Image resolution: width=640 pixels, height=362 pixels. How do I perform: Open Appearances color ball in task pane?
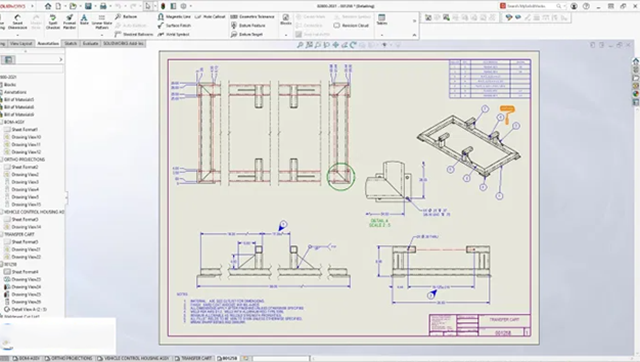636,94
